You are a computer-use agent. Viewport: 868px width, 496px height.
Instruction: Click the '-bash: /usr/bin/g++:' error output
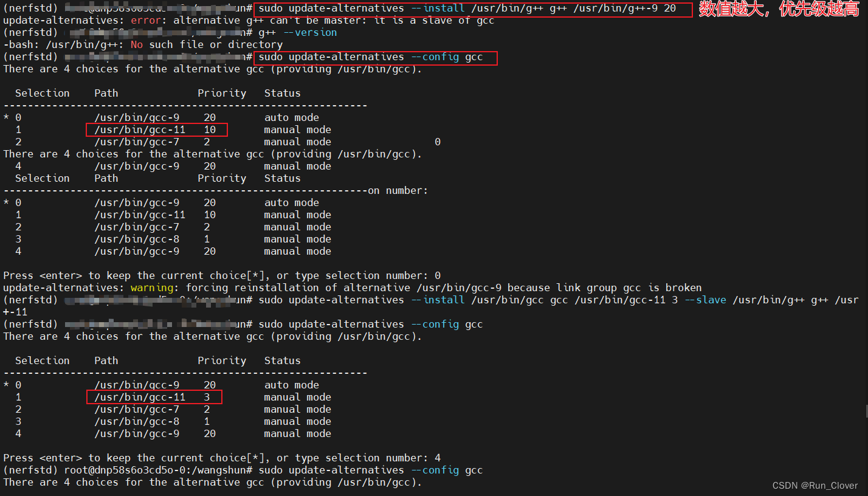(64, 45)
